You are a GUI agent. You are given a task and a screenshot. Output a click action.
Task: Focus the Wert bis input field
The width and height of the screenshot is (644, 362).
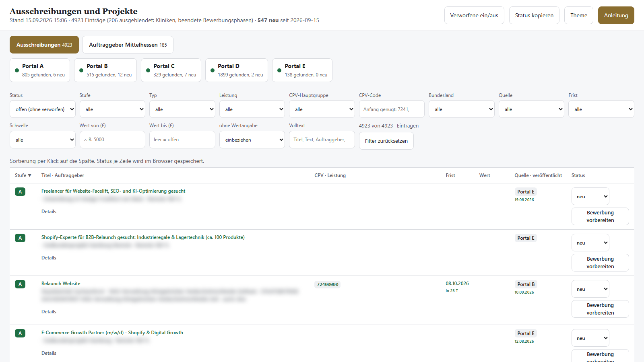[x=182, y=140]
